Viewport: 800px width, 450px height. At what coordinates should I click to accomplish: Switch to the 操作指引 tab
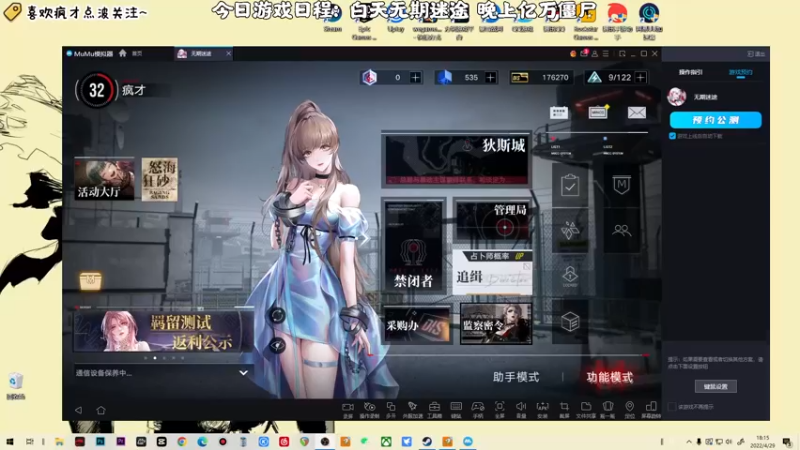coord(690,72)
